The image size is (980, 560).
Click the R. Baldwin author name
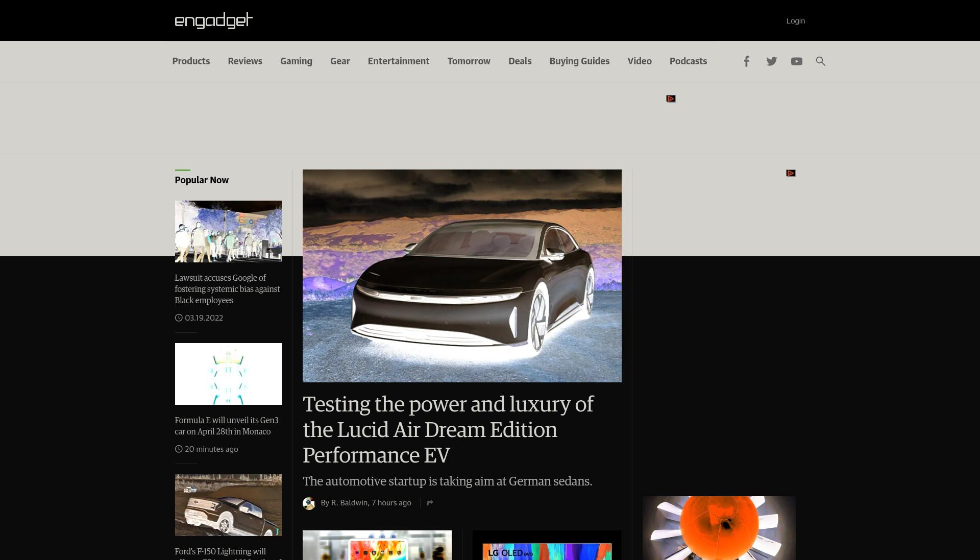click(349, 503)
